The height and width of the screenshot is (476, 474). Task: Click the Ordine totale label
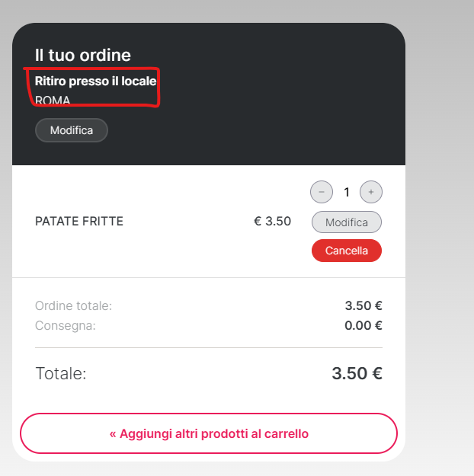pos(73,306)
